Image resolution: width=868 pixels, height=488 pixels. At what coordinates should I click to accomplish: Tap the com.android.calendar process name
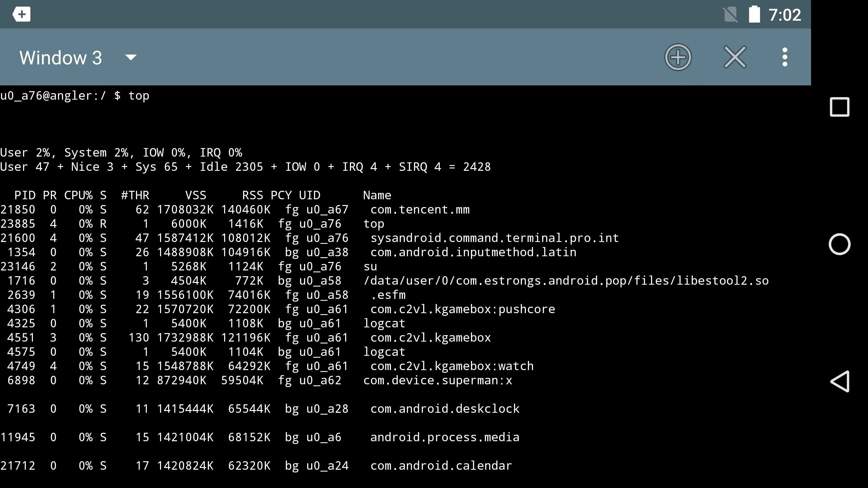click(441, 466)
